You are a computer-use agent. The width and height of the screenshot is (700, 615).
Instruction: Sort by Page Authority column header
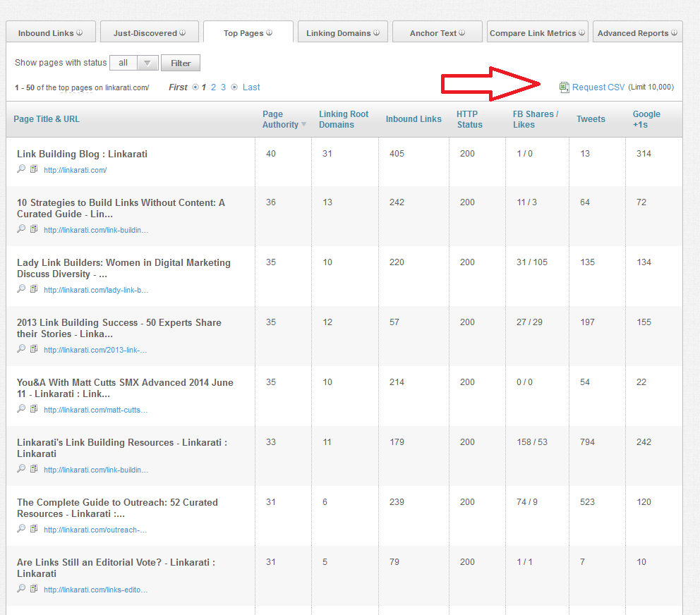point(280,119)
